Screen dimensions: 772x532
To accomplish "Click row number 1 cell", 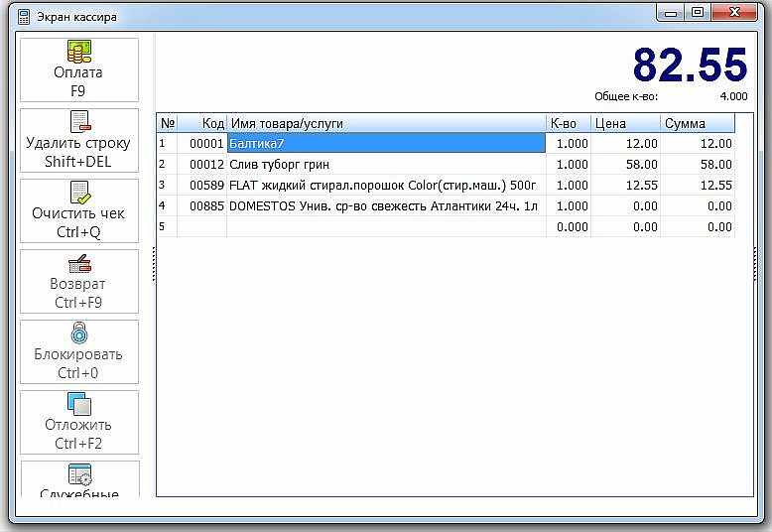I will pyautogui.click(x=168, y=144).
